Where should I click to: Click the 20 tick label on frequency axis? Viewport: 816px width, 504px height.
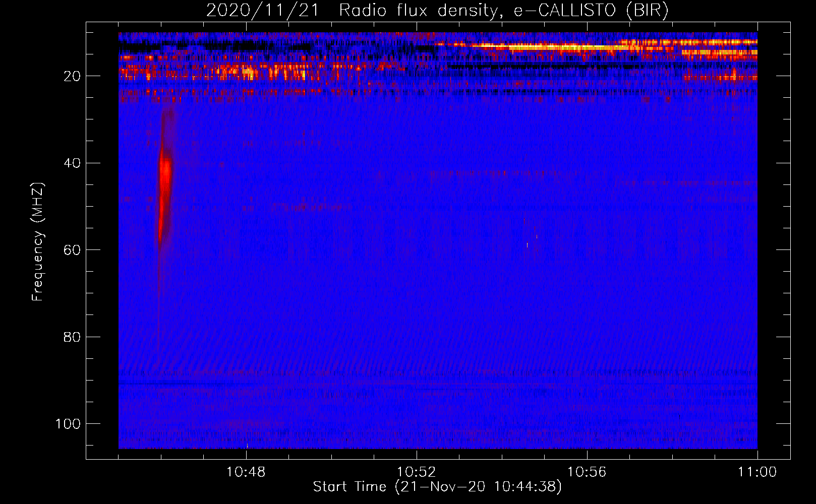(x=72, y=76)
